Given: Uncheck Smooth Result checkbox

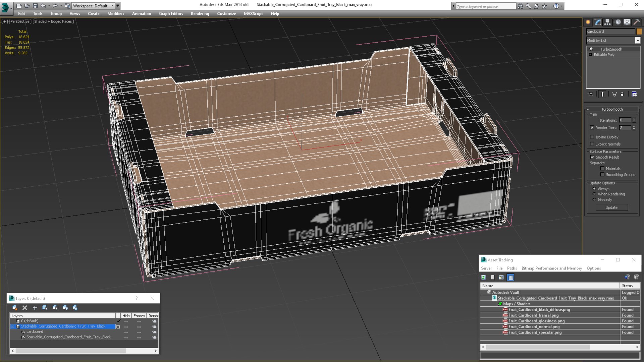Looking at the screenshot, I should tap(592, 157).
